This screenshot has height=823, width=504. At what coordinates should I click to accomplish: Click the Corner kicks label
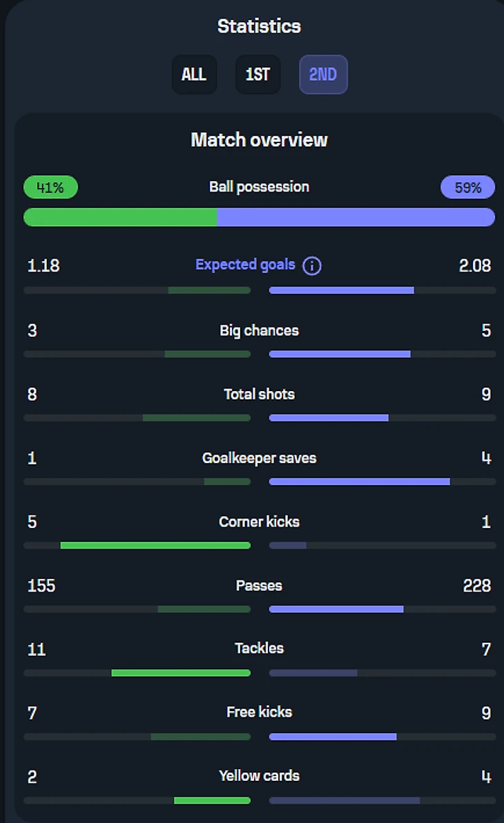pyautogui.click(x=259, y=522)
